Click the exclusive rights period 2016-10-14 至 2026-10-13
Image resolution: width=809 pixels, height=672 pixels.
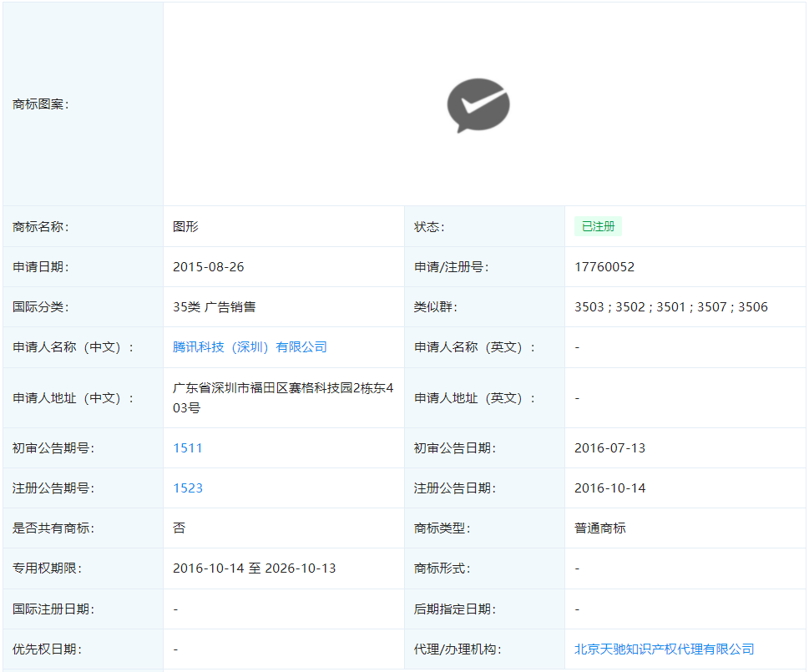click(254, 568)
